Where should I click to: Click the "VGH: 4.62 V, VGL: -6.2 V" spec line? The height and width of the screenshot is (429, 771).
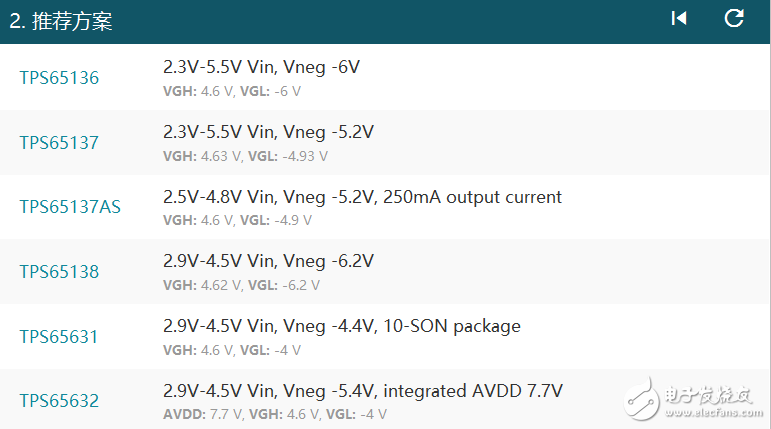(x=241, y=285)
